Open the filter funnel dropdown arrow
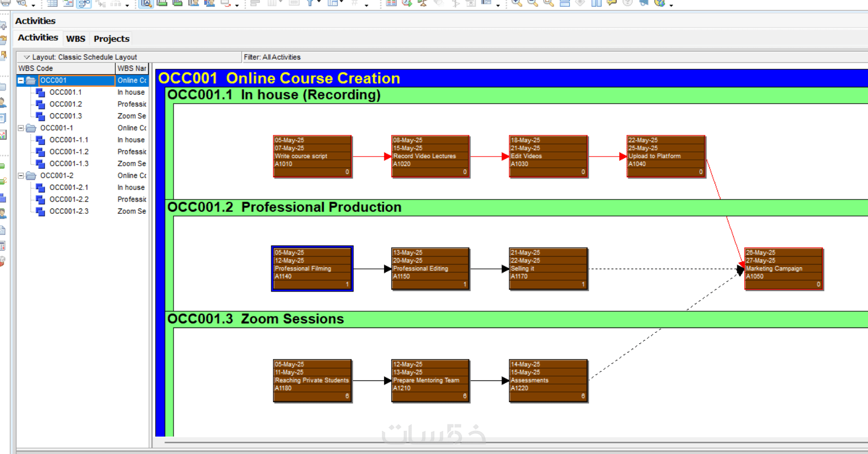The height and width of the screenshot is (454, 868). coord(319,3)
